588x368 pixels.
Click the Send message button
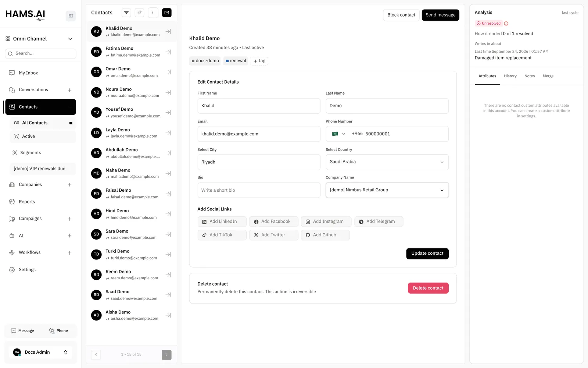pyautogui.click(x=440, y=15)
